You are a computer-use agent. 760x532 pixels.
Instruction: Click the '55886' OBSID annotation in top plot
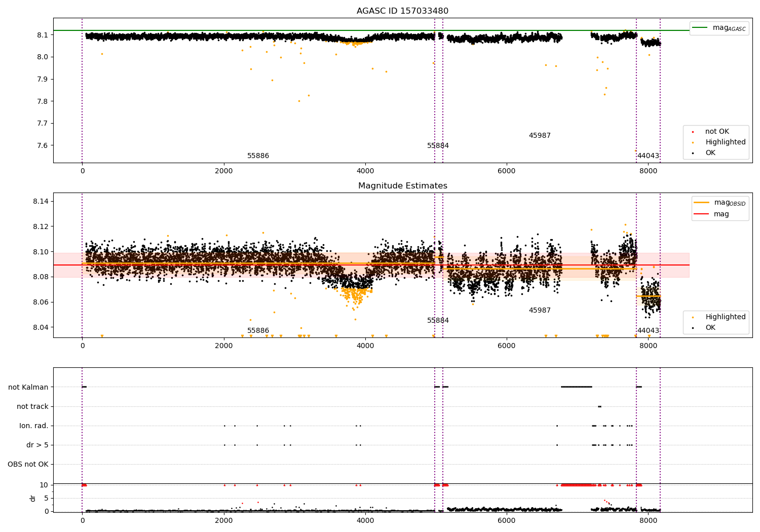pyautogui.click(x=258, y=156)
